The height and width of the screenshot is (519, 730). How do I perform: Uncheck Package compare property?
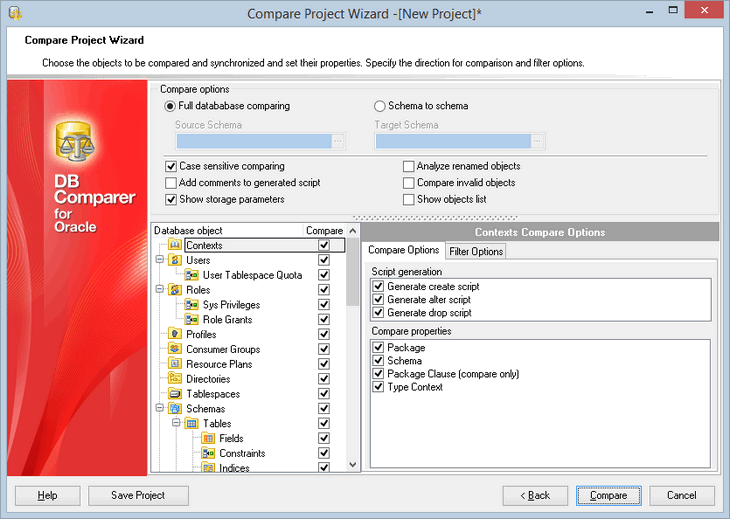[x=378, y=347]
